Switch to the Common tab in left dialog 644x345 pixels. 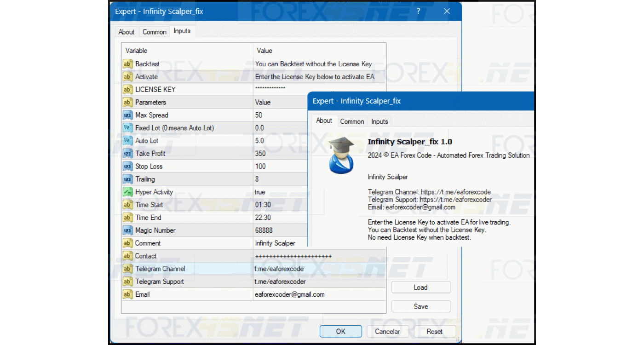(154, 32)
